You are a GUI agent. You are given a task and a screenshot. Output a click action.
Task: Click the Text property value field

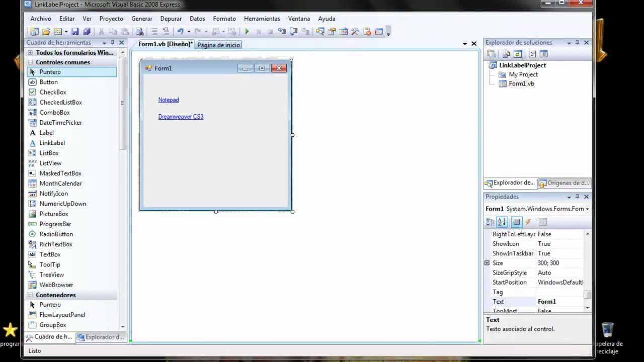560,302
